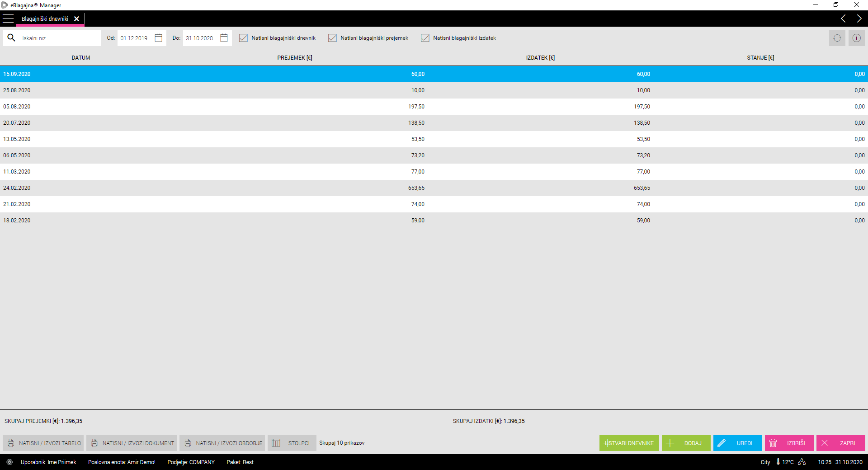Select the 24.02.2020 row
Screen dimensions: 868x470
(434, 188)
